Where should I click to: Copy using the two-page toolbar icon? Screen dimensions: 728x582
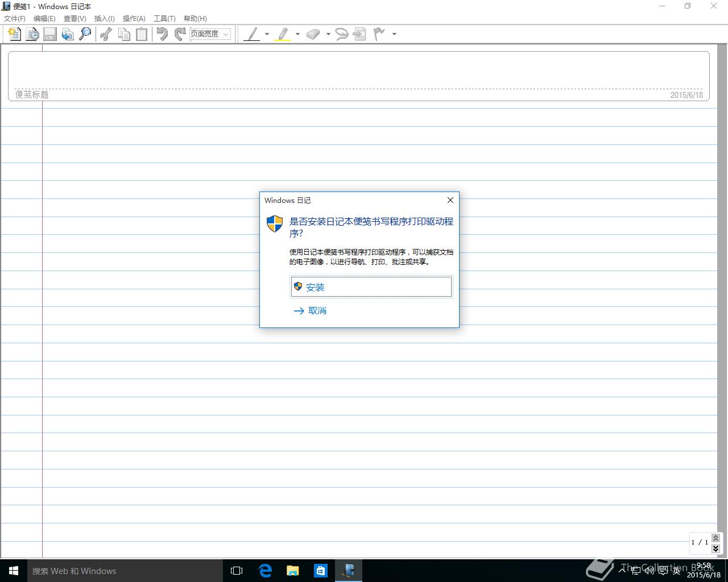(123, 34)
